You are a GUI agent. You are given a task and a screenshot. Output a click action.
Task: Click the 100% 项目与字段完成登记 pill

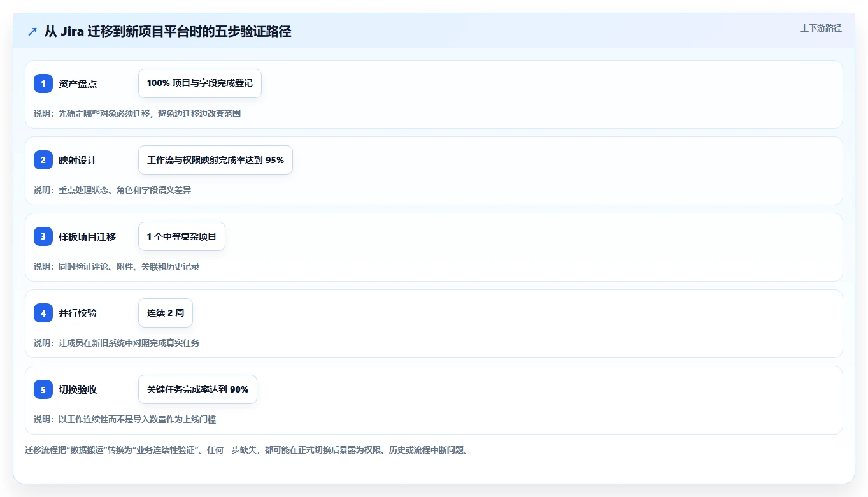coord(200,83)
